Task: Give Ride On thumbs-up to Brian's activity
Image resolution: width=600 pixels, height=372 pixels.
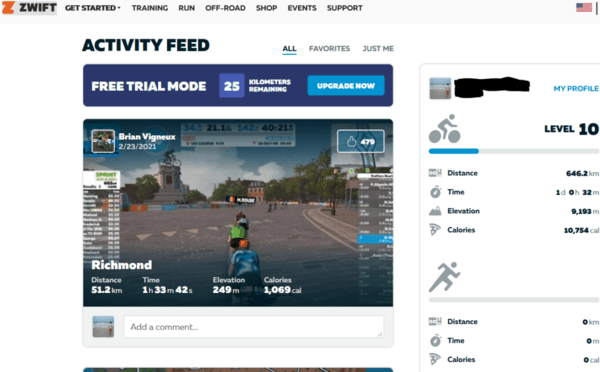Action: (x=360, y=141)
